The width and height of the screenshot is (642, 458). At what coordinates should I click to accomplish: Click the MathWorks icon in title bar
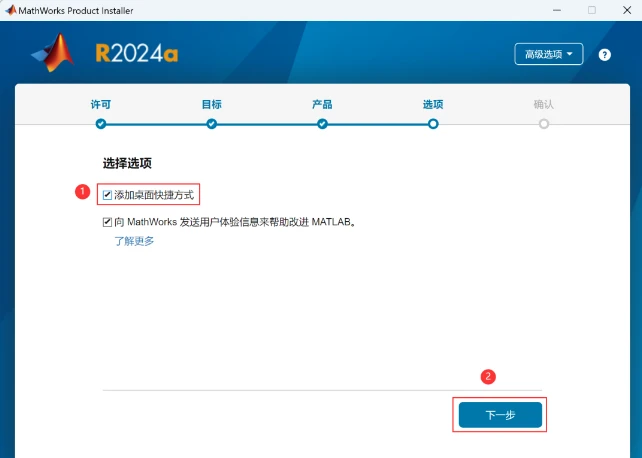[11, 10]
